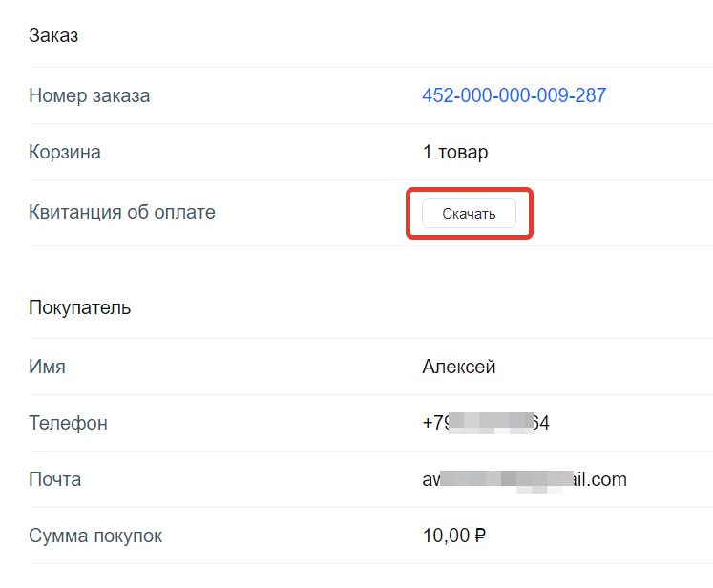Select the Покупатель section heading

point(79,308)
